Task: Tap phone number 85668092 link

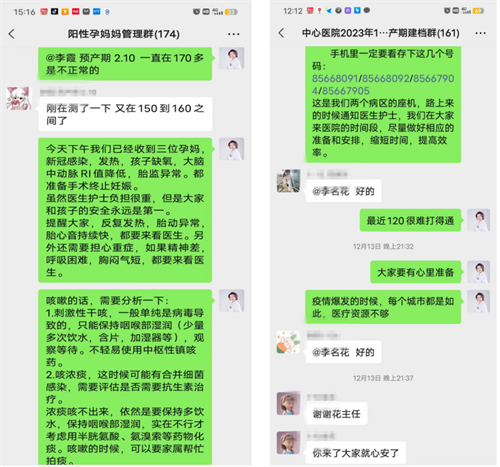Action: 386,79
